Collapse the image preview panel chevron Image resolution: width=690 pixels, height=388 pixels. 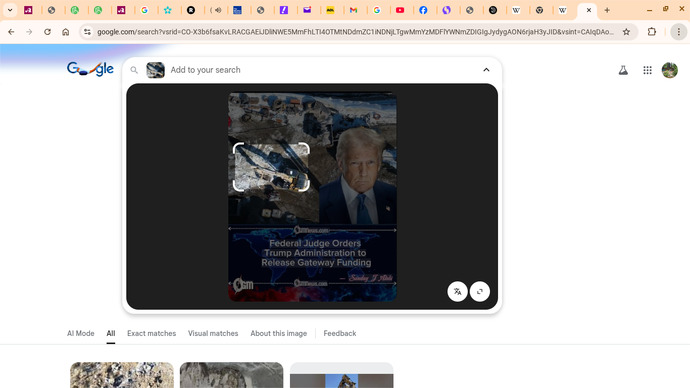pos(486,70)
